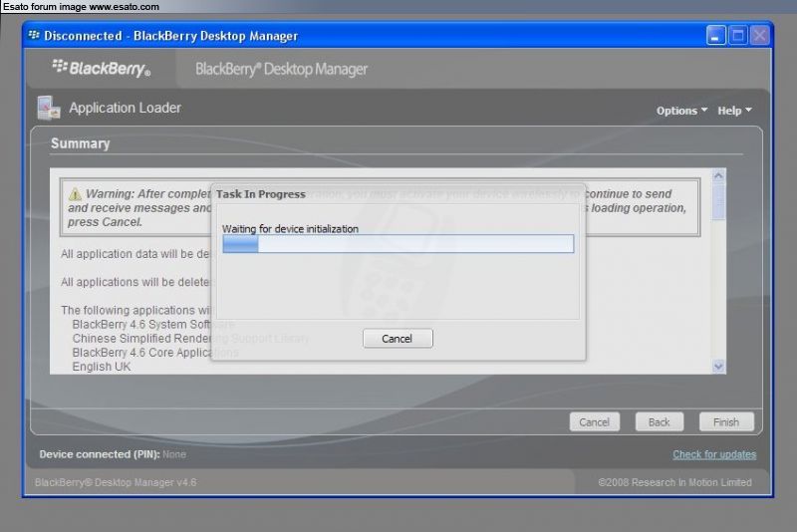Select the BlackBerry 4.6 Core Applications entry
Image resolution: width=797 pixels, height=532 pixels.
[155, 352]
